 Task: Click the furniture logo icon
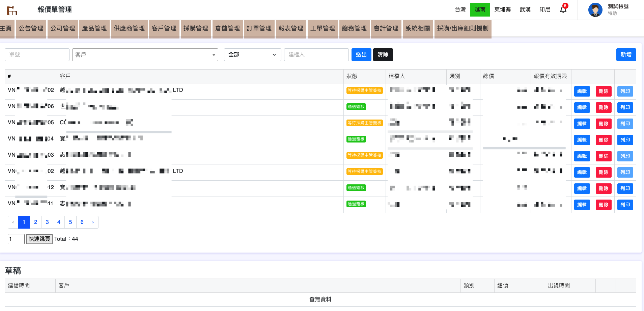12,10
